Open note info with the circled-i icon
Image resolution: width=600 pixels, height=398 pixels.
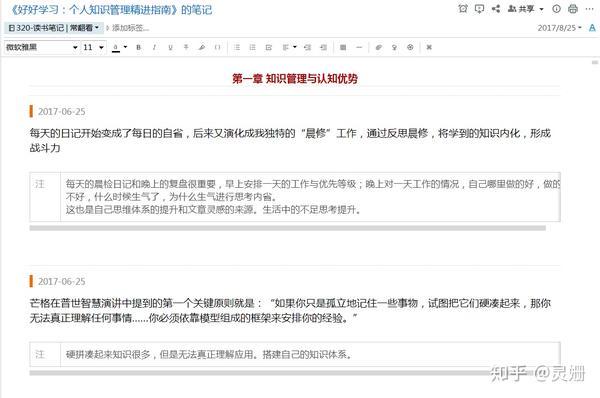556,8
